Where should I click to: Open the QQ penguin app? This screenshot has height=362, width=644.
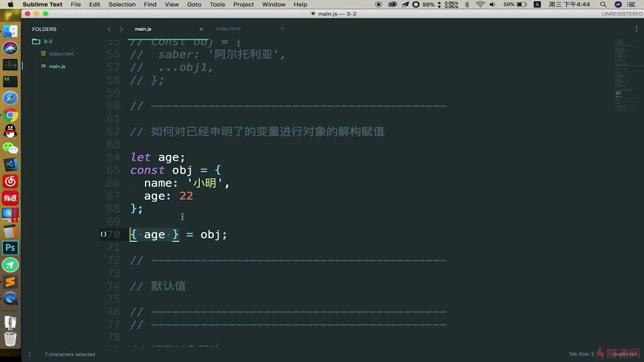pyautogui.click(x=10, y=131)
